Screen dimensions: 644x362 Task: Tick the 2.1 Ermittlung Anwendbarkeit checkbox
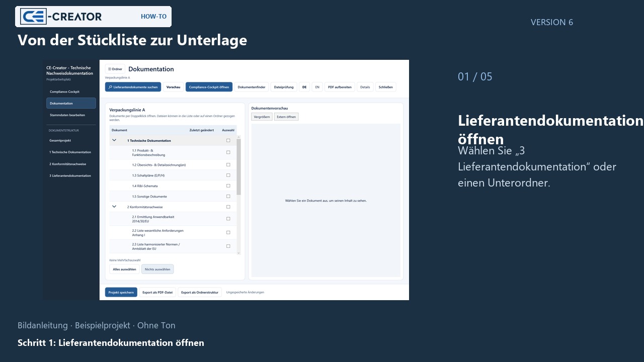228,219
